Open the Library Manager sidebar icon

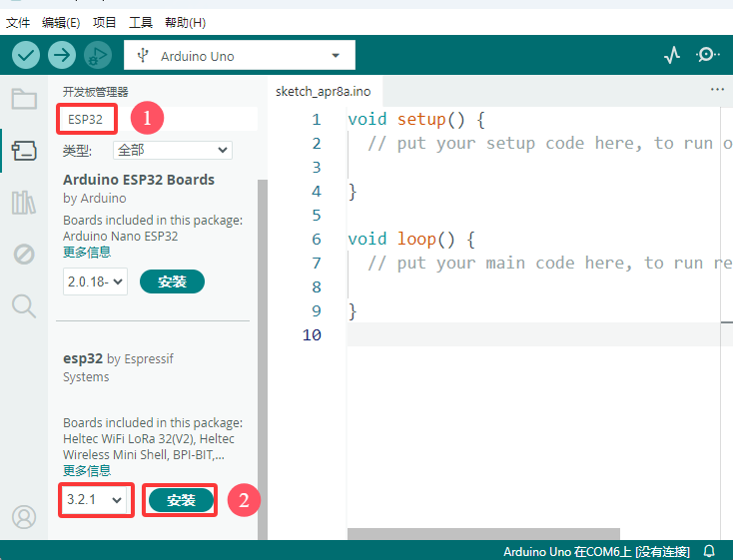(x=24, y=203)
